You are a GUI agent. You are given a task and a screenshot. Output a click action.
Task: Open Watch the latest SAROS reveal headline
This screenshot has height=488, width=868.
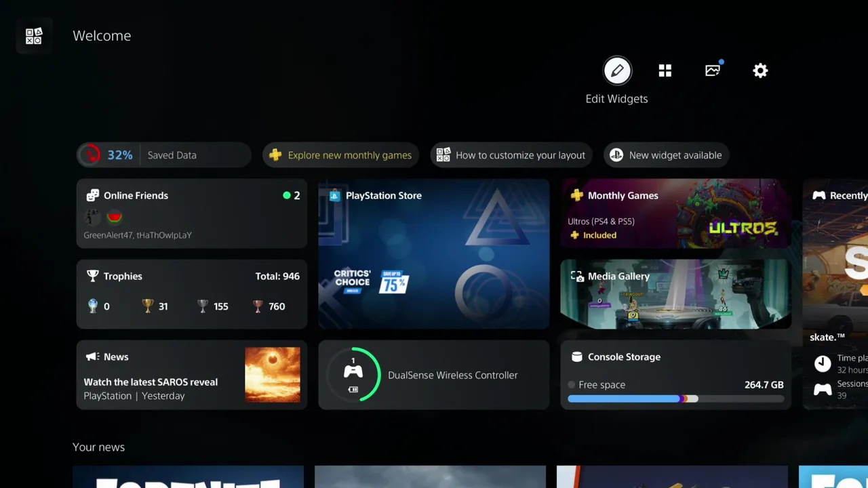pyautogui.click(x=151, y=382)
